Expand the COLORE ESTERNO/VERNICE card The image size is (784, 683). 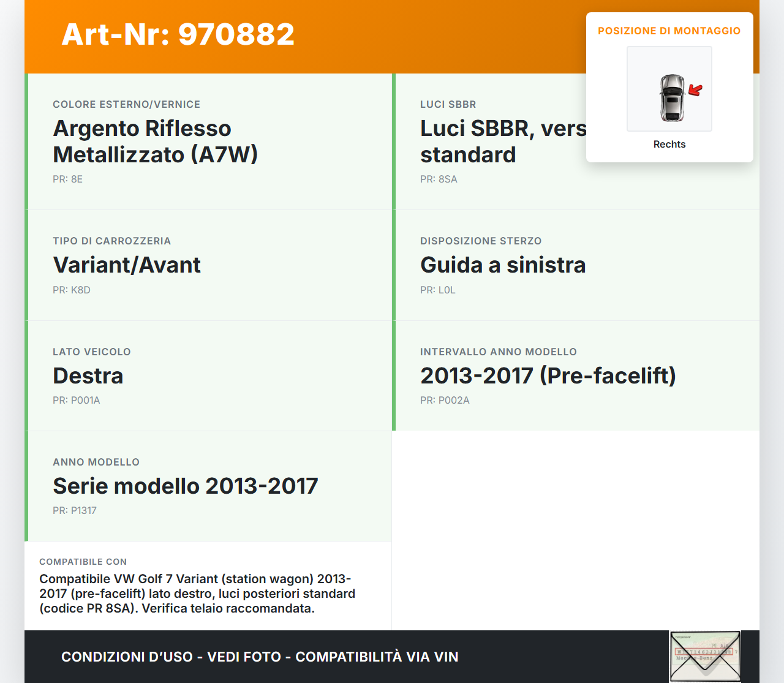tap(208, 141)
